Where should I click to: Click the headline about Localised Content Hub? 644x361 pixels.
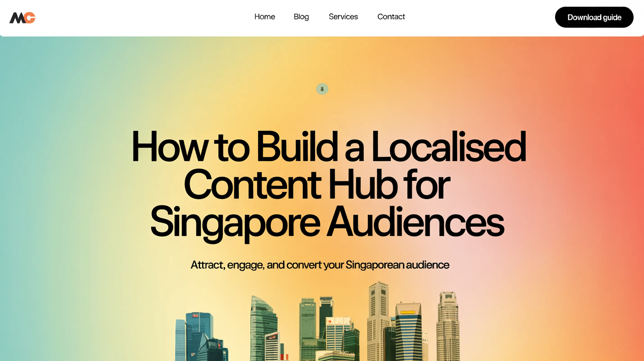tap(328, 184)
